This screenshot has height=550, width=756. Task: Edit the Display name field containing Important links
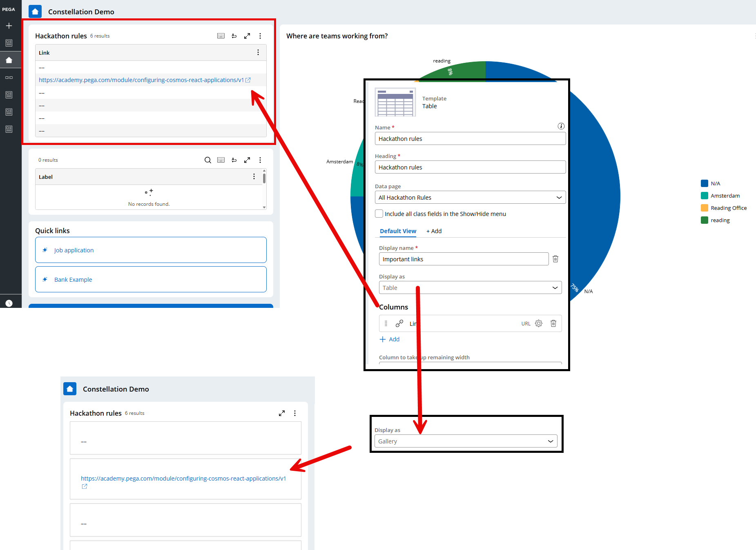[x=464, y=259]
